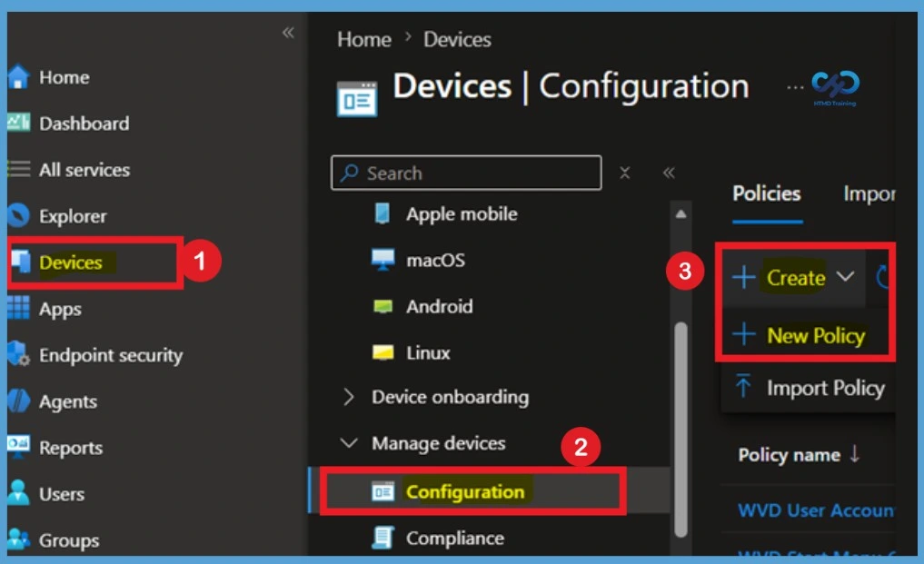Expand the Device onboarding section
Screen dimensions: 924x564
coord(348,397)
